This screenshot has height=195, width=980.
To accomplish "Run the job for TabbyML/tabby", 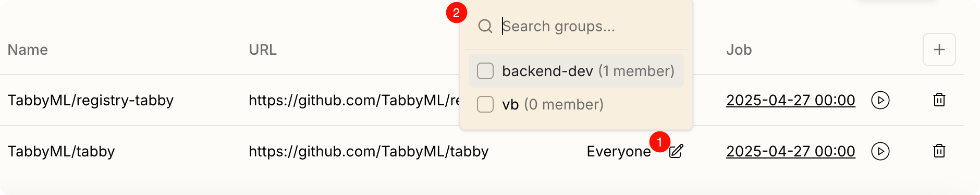I will coord(880,151).
